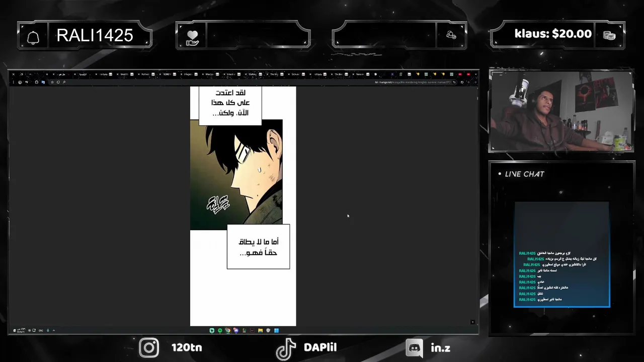
Task: Click the Windows Security shield taskbar icon
Action: pyautogui.click(x=268, y=330)
